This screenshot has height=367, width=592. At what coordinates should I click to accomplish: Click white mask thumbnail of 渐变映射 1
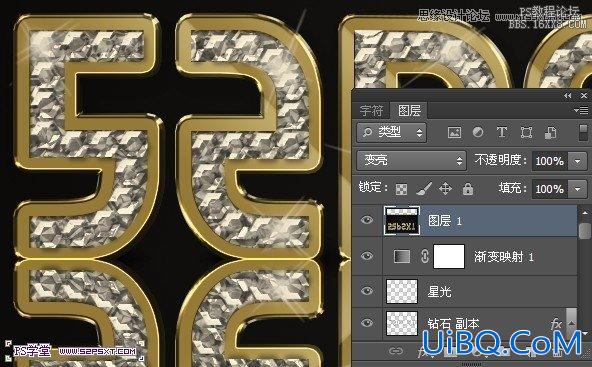(x=449, y=256)
